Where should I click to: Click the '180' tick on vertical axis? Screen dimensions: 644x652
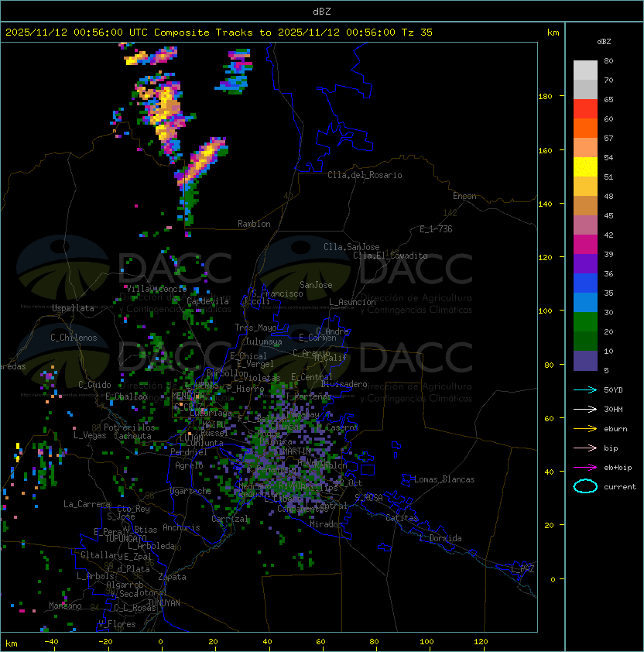tap(545, 97)
